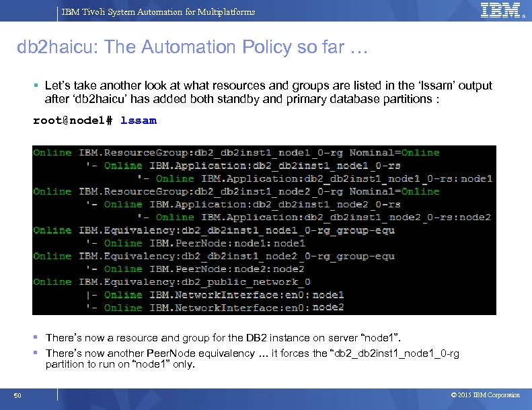The image size is (532, 410).
Task: Click the 'lssam' command text
Action: tap(139, 121)
